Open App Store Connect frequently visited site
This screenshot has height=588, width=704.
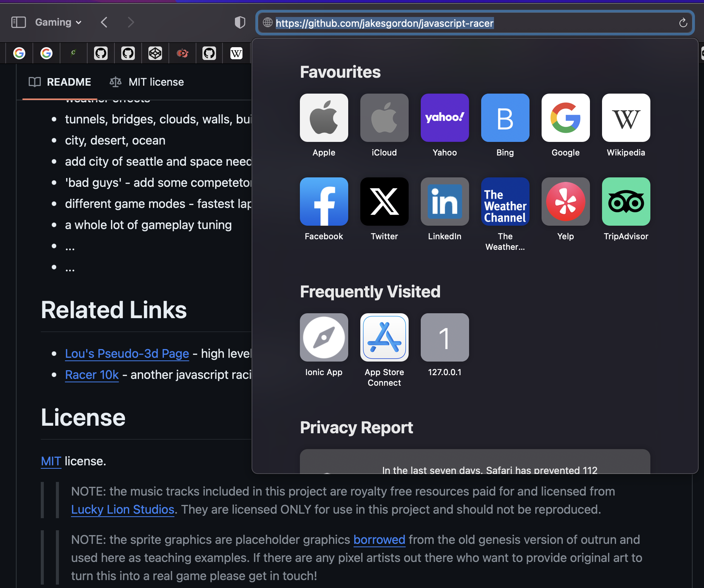[x=384, y=337]
